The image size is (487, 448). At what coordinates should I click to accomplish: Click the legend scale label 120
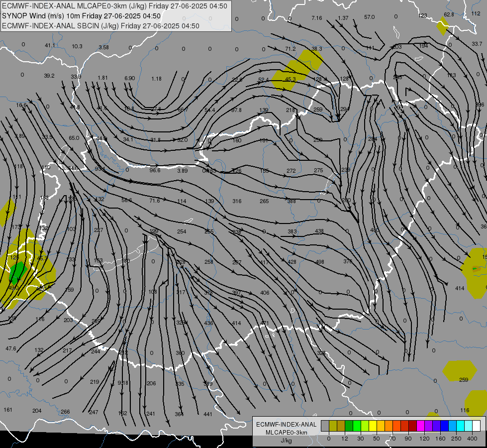click(424, 439)
